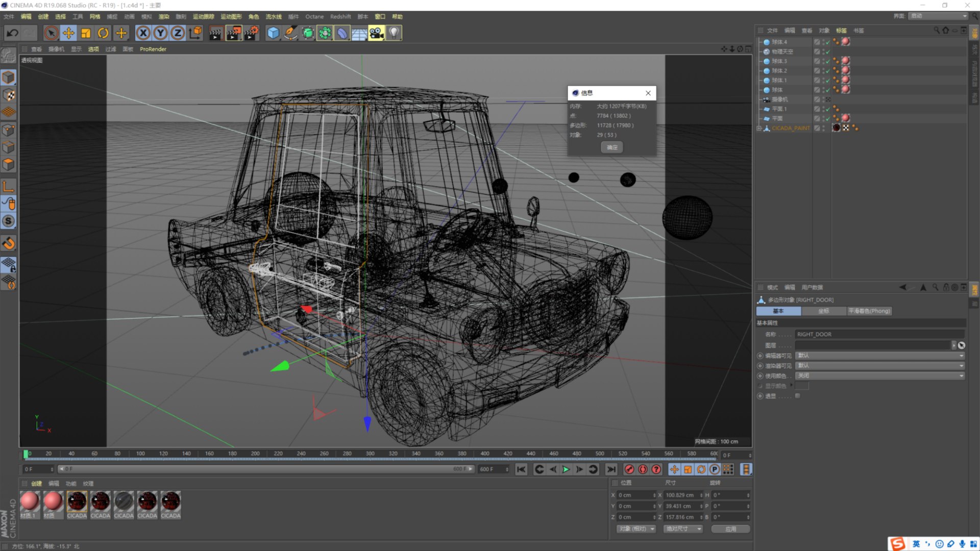The image size is (980, 551).
Task: Open the 标签 (Tags) menu in Object Manager
Action: pos(841,31)
